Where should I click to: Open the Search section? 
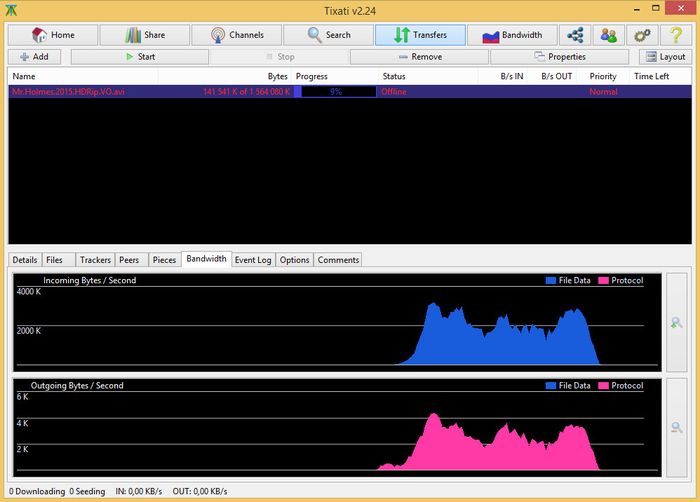pyautogui.click(x=329, y=35)
